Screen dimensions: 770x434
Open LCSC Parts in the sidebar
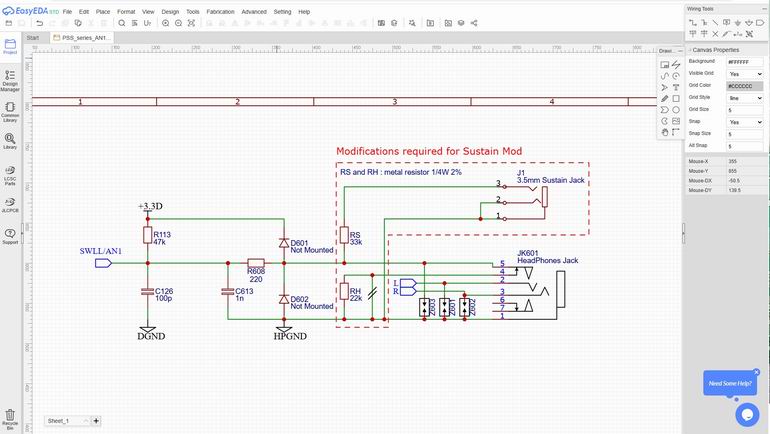coord(10,176)
